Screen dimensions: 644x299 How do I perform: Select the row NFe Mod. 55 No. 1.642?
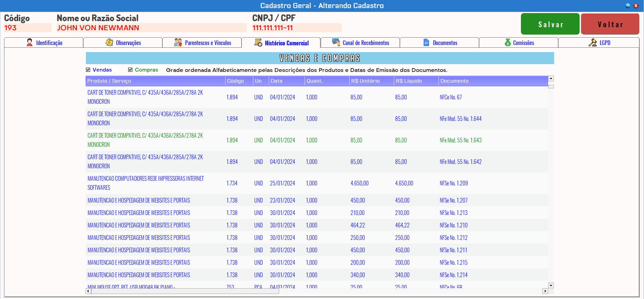point(317,162)
